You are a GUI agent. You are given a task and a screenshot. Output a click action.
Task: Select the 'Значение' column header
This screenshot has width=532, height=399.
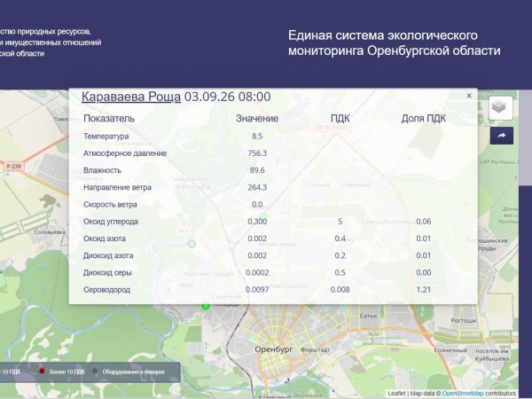pyautogui.click(x=257, y=119)
